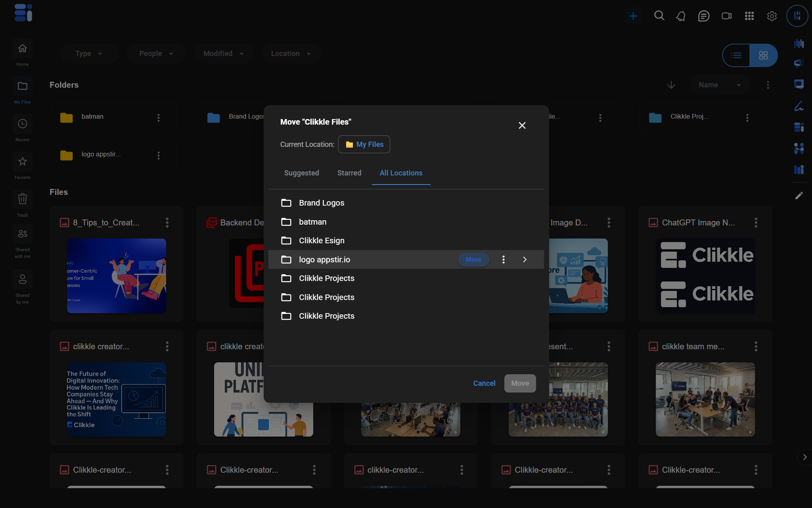Select Brand Logos folder in list
Viewport: 812px width, 508px height.
(x=322, y=203)
